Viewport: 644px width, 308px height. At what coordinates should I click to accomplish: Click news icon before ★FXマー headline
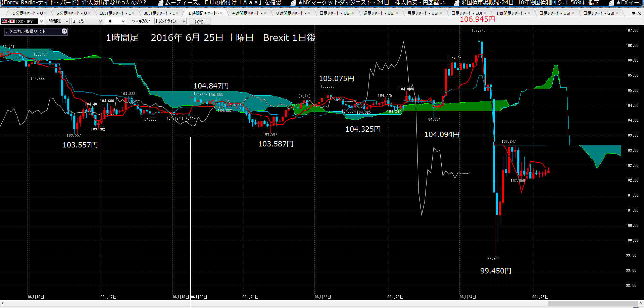pos(611,3)
